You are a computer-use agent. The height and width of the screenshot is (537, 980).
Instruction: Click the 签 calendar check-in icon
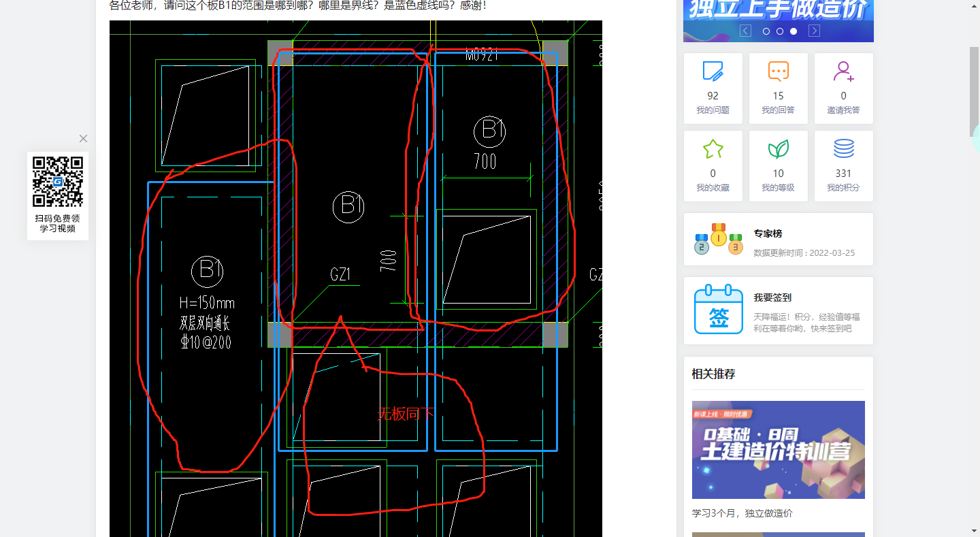click(x=719, y=310)
